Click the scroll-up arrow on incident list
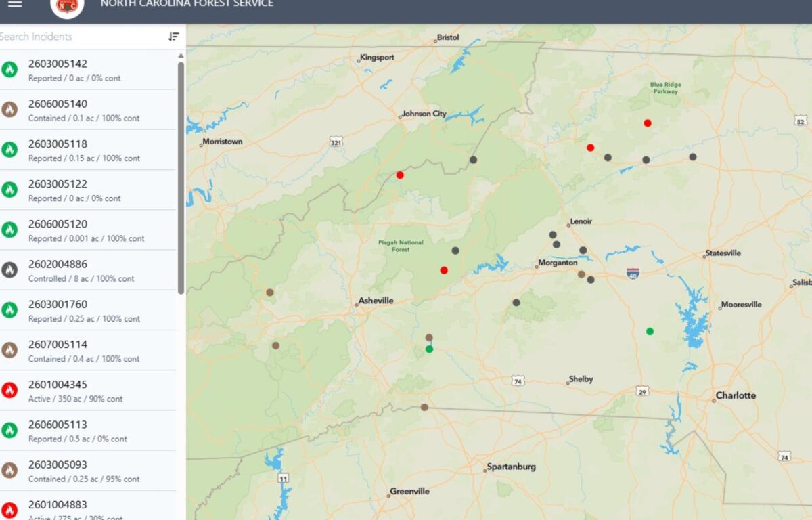 (181, 56)
